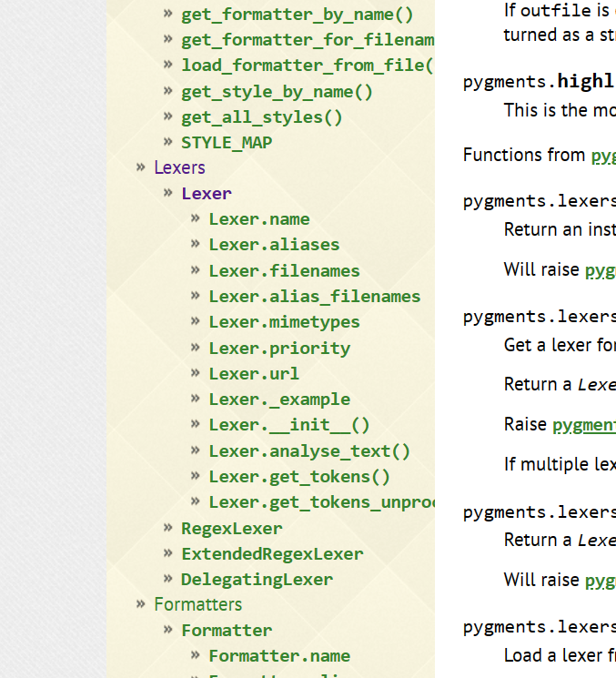Screen dimensions: 616x678
Task: Select Lexer.priority in the sidebar
Action: click(x=279, y=349)
